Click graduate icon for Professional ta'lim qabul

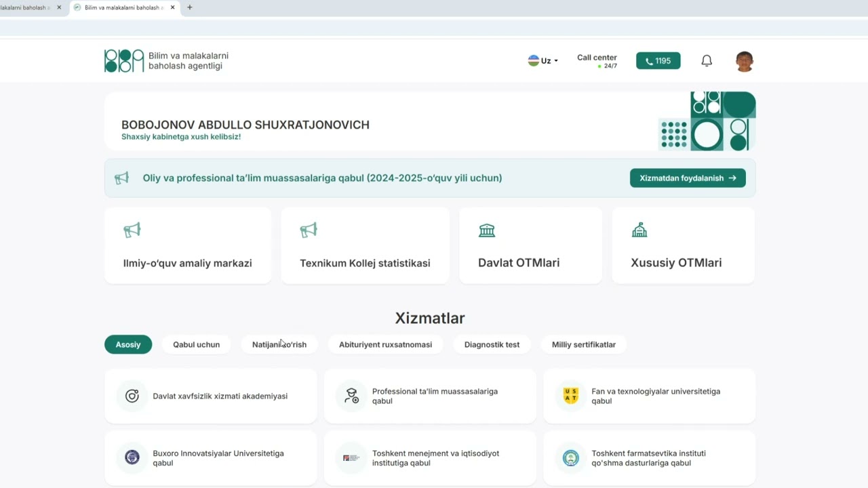(x=351, y=396)
